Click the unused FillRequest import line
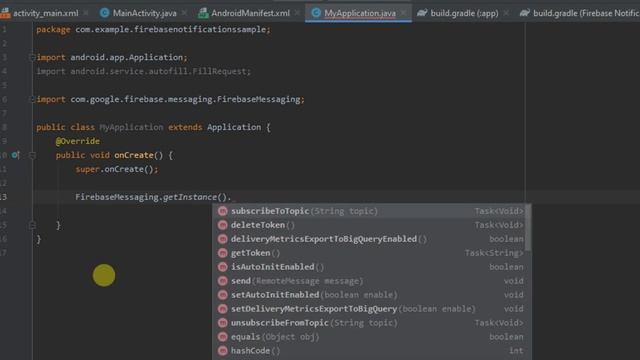This screenshot has width=640, height=360. pyautogui.click(x=143, y=71)
